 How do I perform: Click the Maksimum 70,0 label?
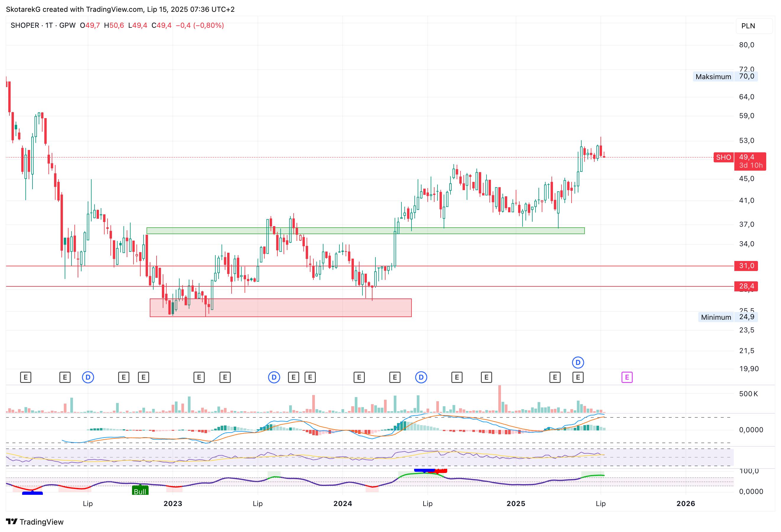725,76
